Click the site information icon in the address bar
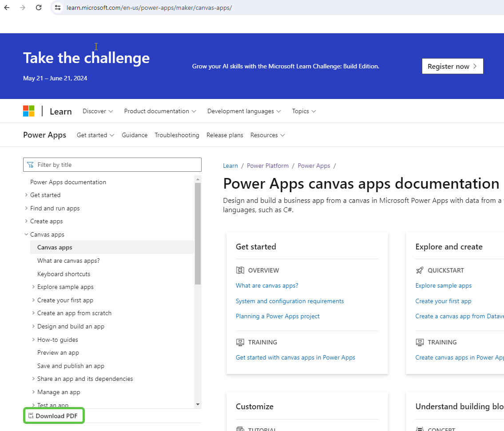Image resolution: width=504 pixels, height=431 pixels. (58, 8)
